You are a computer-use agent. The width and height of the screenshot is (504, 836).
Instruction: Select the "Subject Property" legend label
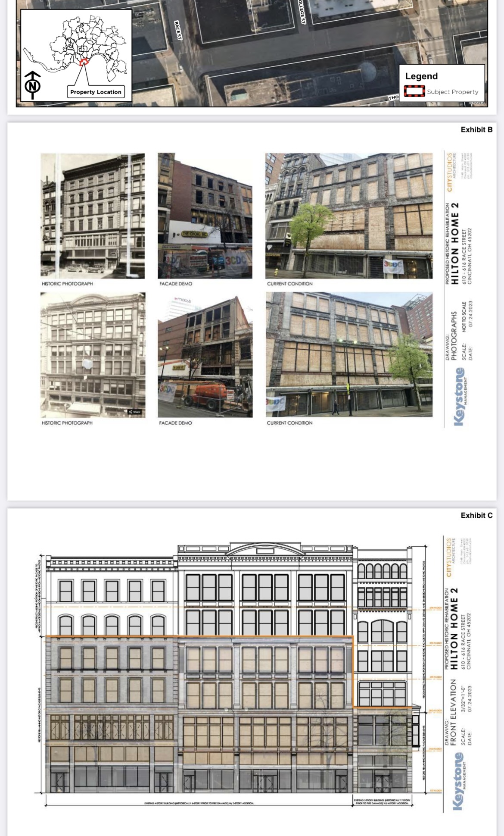coord(453,92)
